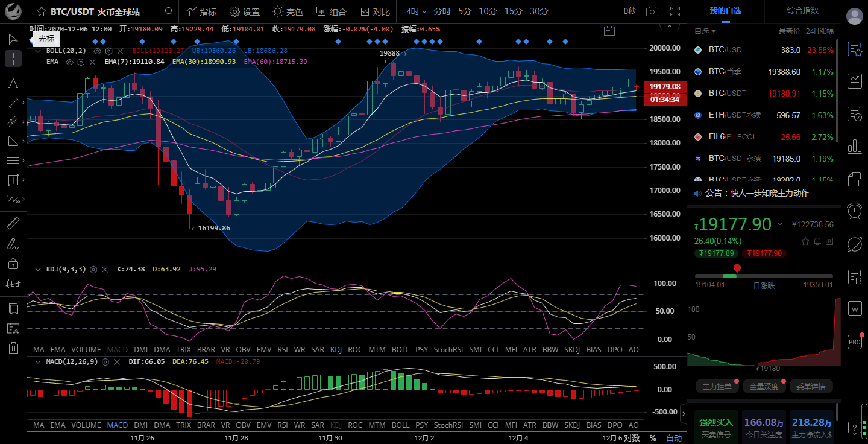
Task: Open BOLL indicator settings hexagon
Action: coord(108,51)
